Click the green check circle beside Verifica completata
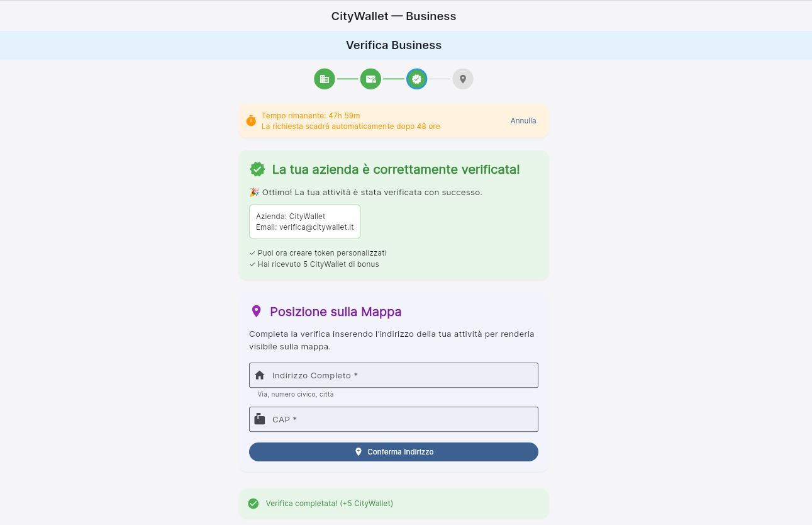The image size is (812, 525). click(253, 503)
